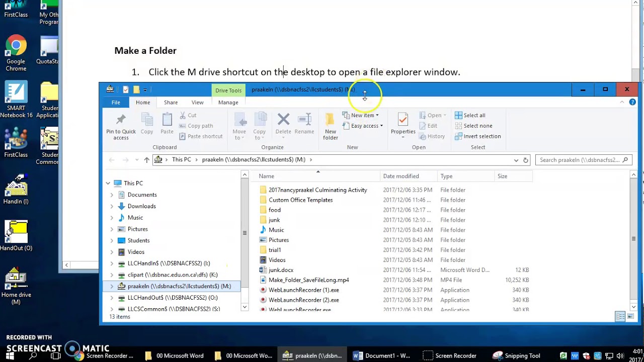644x362 pixels.
Task: Select WebLaunchRecorder (1).exe file
Action: (304, 290)
